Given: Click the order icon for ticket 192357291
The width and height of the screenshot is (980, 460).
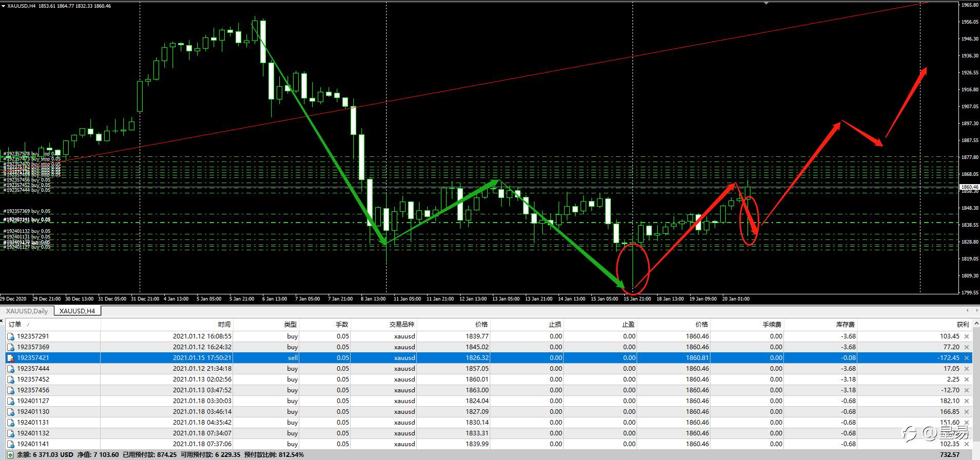Looking at the screenshot, I should [x=11, y=336].
